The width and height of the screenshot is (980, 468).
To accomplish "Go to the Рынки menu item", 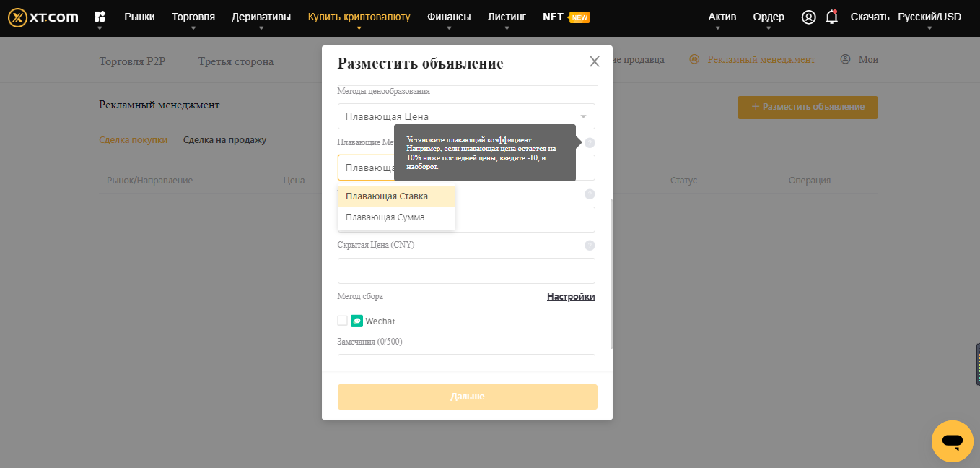I will (139, 17).
